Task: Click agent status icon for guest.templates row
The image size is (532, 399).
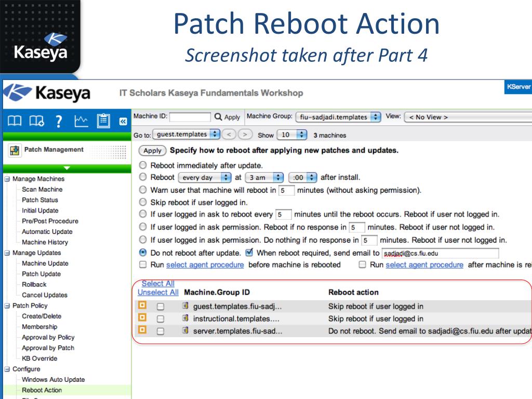Action: [142, 305]
